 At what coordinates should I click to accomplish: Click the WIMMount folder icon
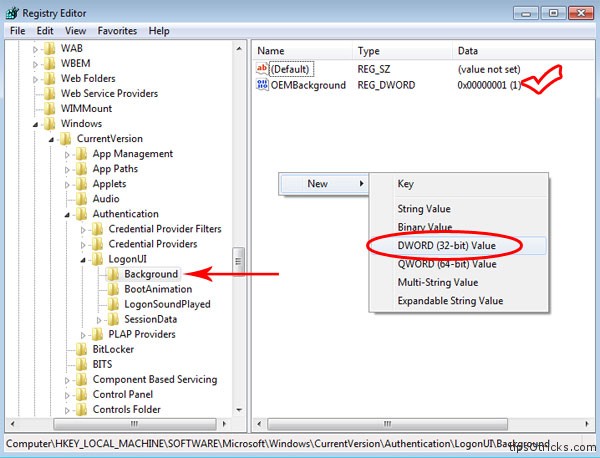[50, 108]
